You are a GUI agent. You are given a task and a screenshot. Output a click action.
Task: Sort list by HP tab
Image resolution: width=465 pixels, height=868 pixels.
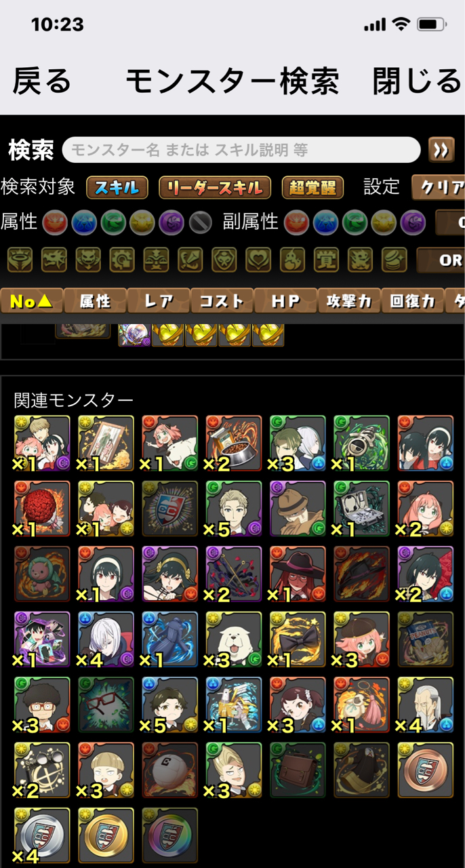[x=285, y=301]
